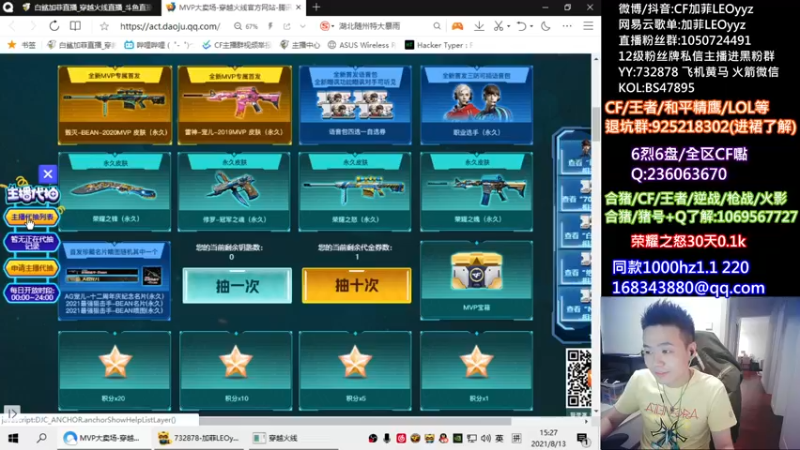Switch to 穿越火线 taskbar window
This screenshot has height=450, width=800.
[276, 438]
